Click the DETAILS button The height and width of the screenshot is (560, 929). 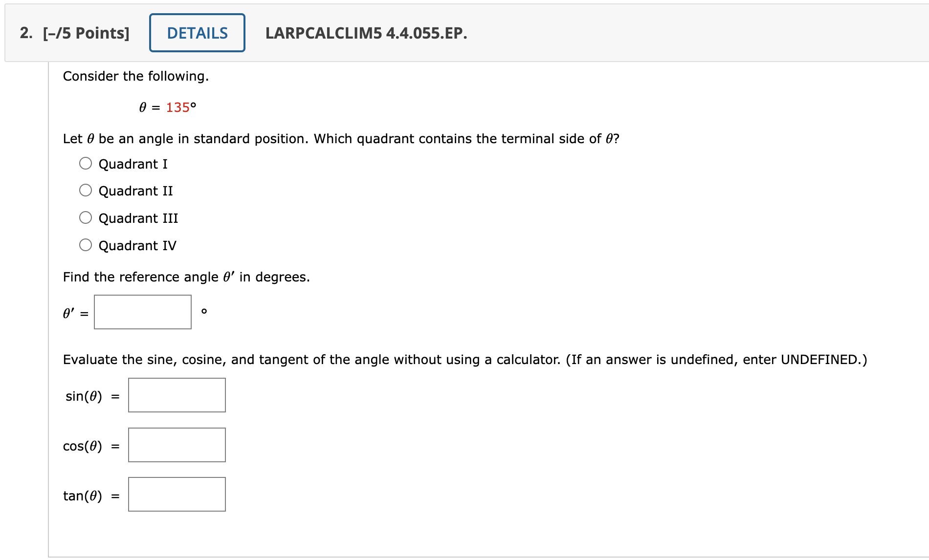(x=197, y=33)
